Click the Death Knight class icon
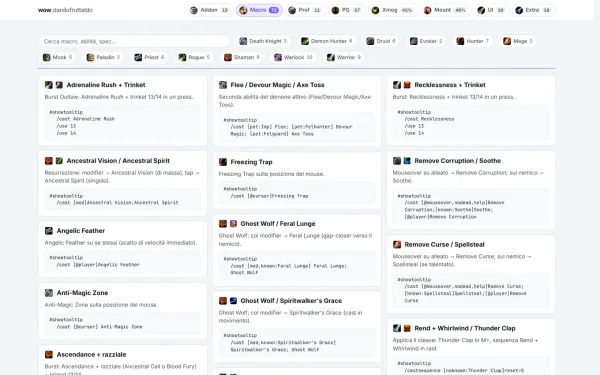Viewport: 600px width, 375px height. [x=243, y=41]
